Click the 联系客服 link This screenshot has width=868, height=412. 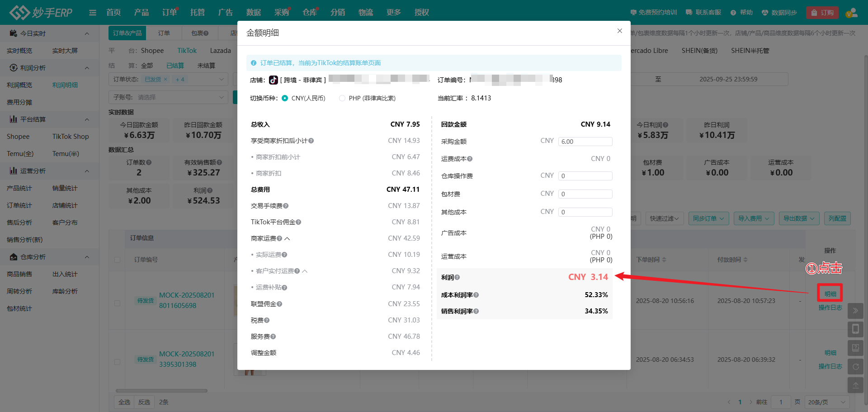(703, 13)
